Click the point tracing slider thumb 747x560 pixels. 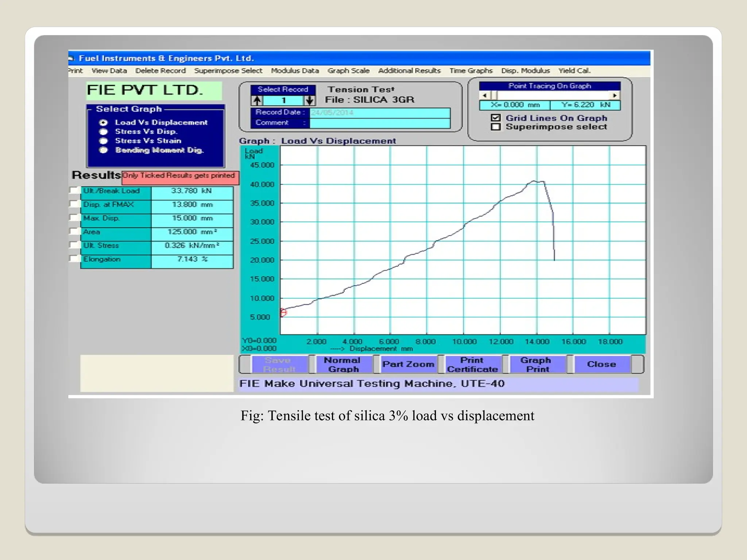tap(494, 96)
